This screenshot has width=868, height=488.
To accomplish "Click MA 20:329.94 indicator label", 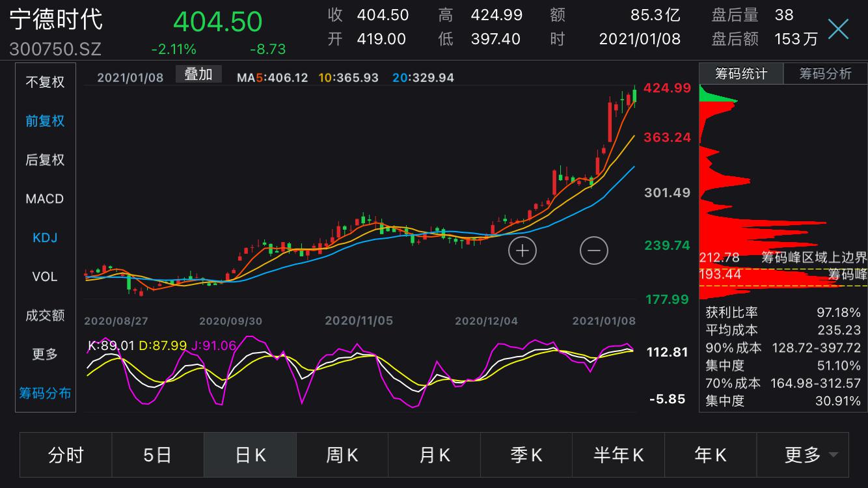I will pyautogui.click(x=424, y=77).
